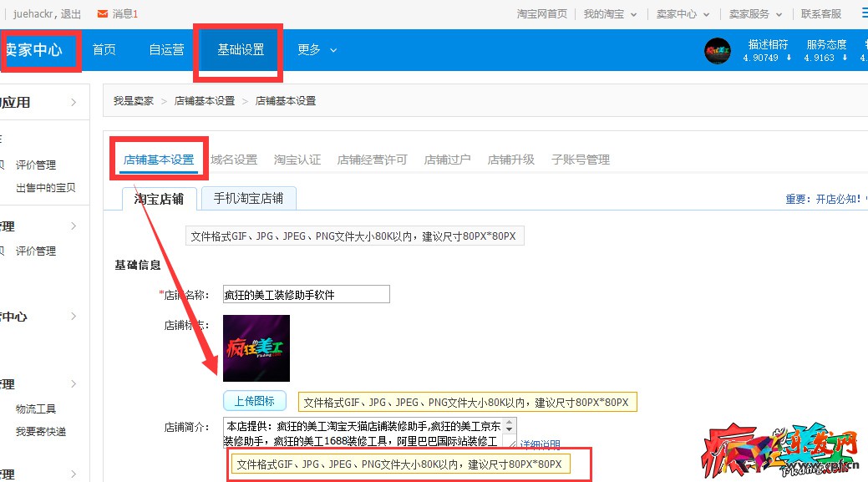Open the 卖家服务 dropdown menu

(x=755, y=14)
